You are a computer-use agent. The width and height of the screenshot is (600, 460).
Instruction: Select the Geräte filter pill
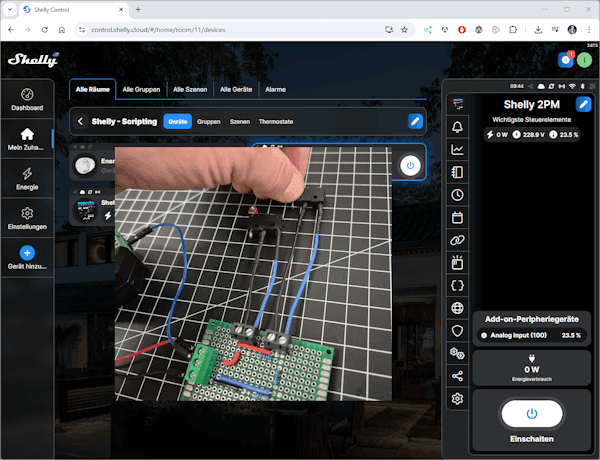tap(177, 121)
